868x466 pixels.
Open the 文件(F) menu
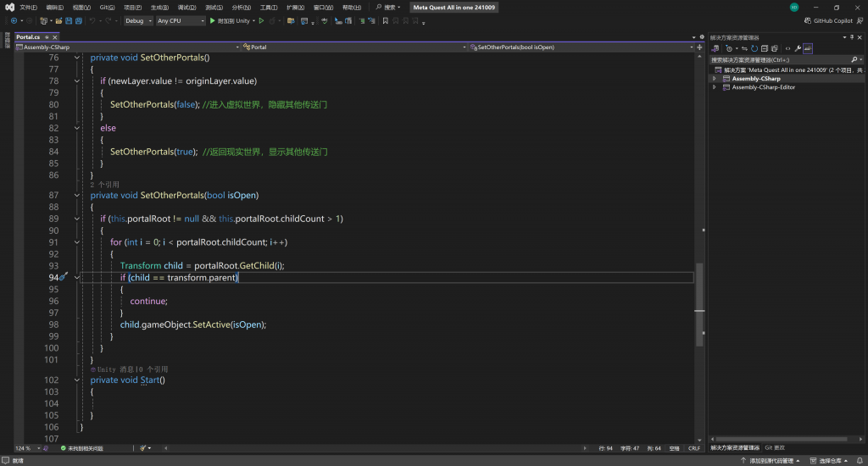click(28, 7)
